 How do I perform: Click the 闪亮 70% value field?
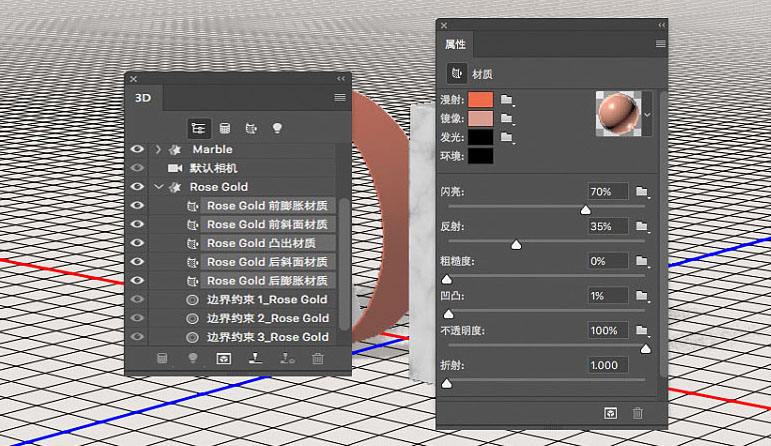pyautogui.click(x=608, y=191)
